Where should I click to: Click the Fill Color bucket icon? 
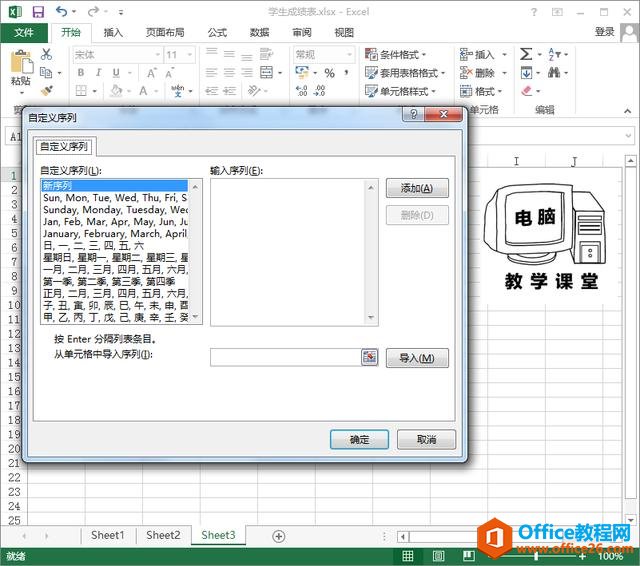point(117,90)
